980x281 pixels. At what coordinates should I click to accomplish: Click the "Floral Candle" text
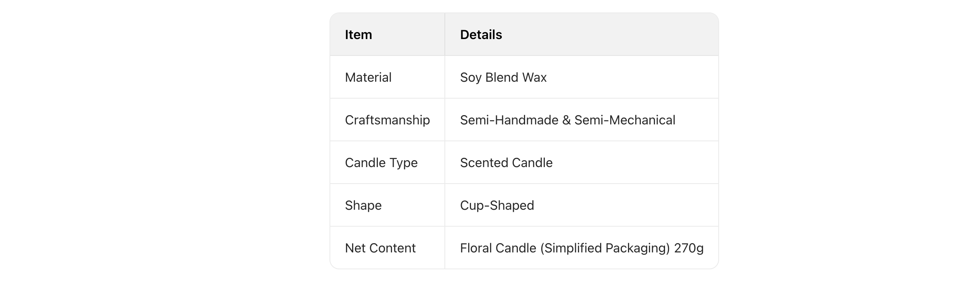[498, 248]
